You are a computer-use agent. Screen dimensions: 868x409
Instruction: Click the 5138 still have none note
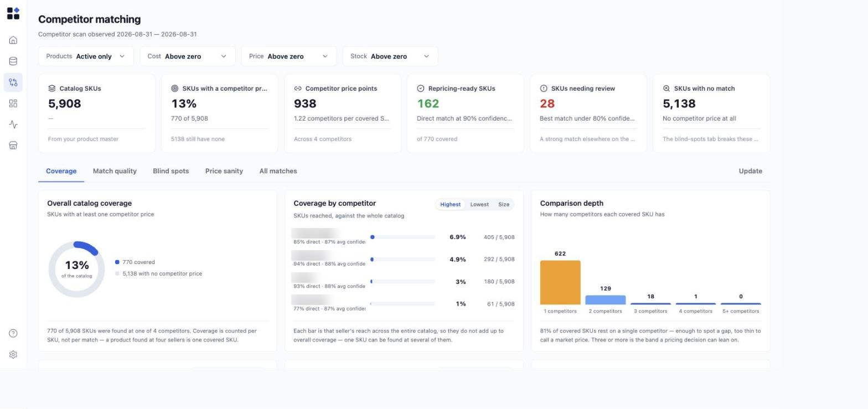pyautogui.click(x=198, y=139)
